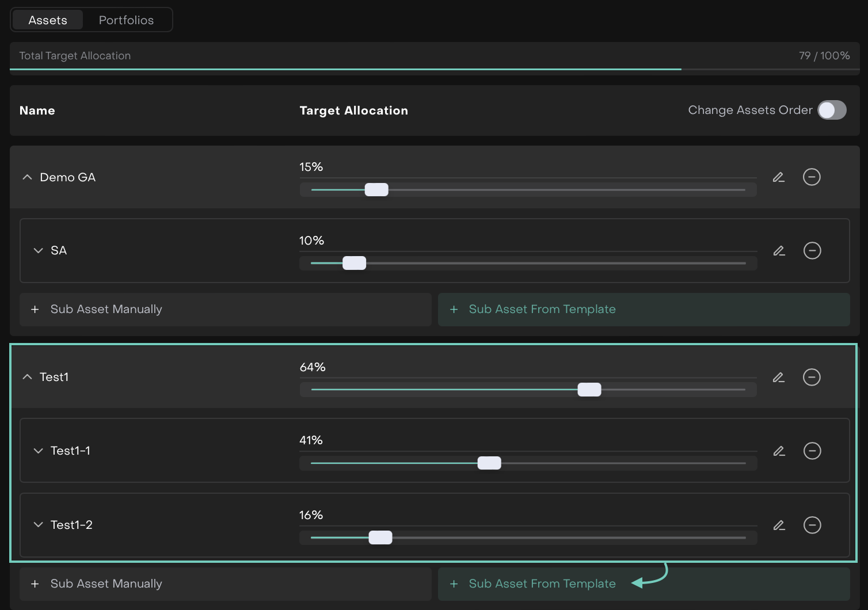Collapse the Demo GA asset group
The image size is (868, 610).
point(27,177)
